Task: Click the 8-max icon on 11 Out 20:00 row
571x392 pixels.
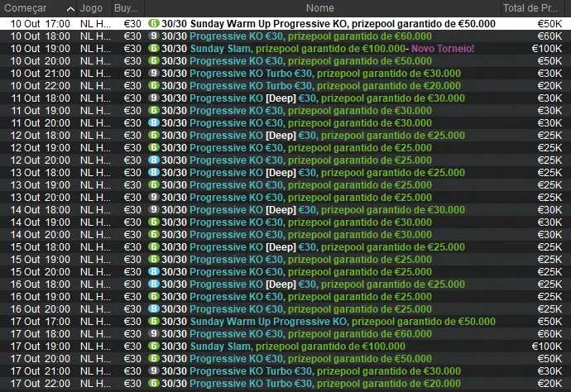Action: pos(154,122)
